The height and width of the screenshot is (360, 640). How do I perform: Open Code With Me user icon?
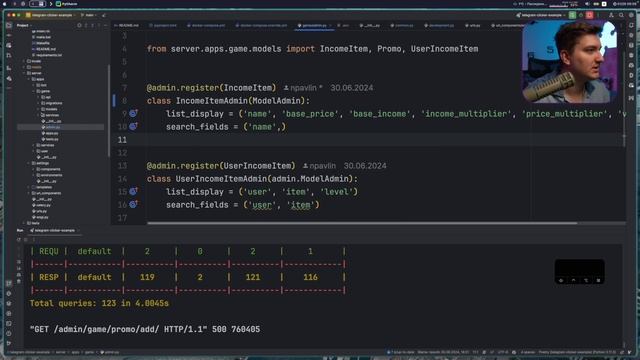(611, 15)
